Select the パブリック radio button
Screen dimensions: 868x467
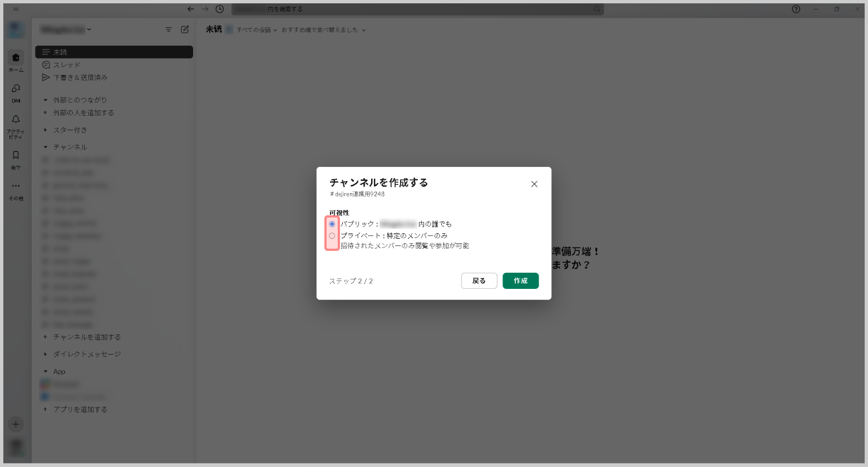coord(332,224)
